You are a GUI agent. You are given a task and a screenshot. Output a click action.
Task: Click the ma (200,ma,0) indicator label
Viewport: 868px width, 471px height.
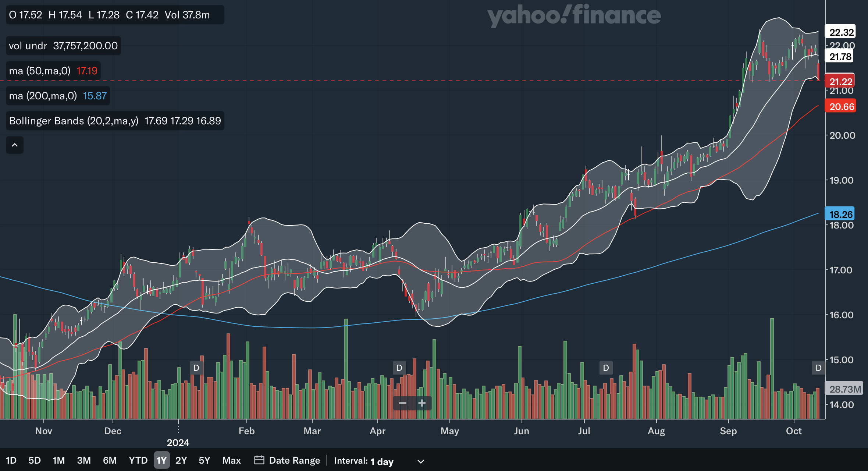coord(43,96)
